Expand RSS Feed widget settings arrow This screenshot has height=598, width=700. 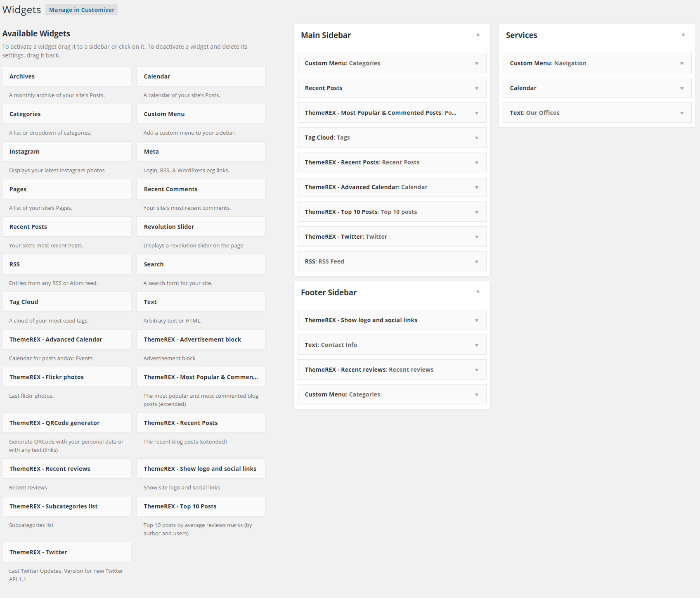point(476,262)
